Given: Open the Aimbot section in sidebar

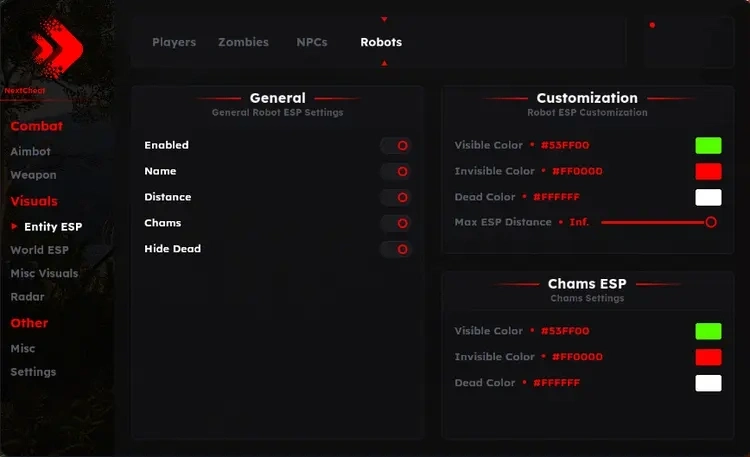Looking at the screenshot, I should pos(31,151).
